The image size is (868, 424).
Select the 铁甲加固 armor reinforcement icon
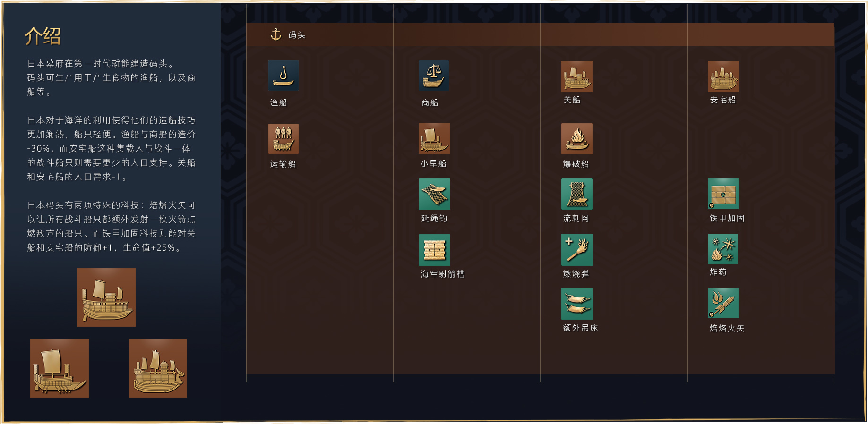[x=723, y=194]
